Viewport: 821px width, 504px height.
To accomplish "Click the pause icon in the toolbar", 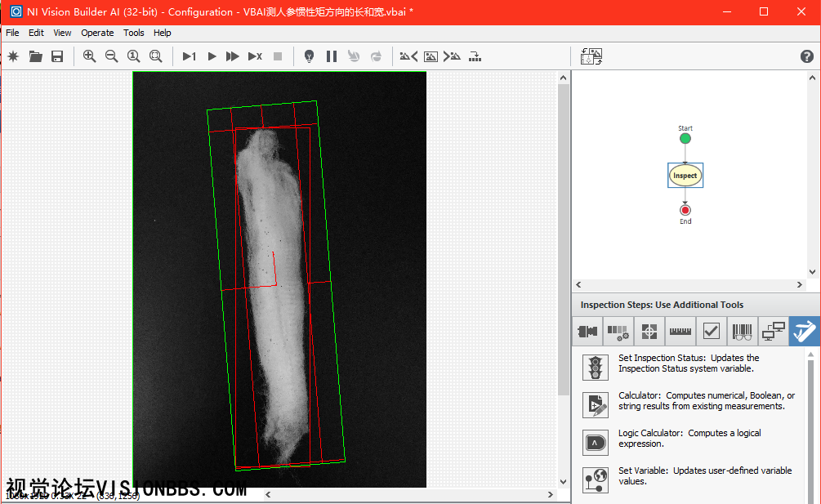I will 332,56.
